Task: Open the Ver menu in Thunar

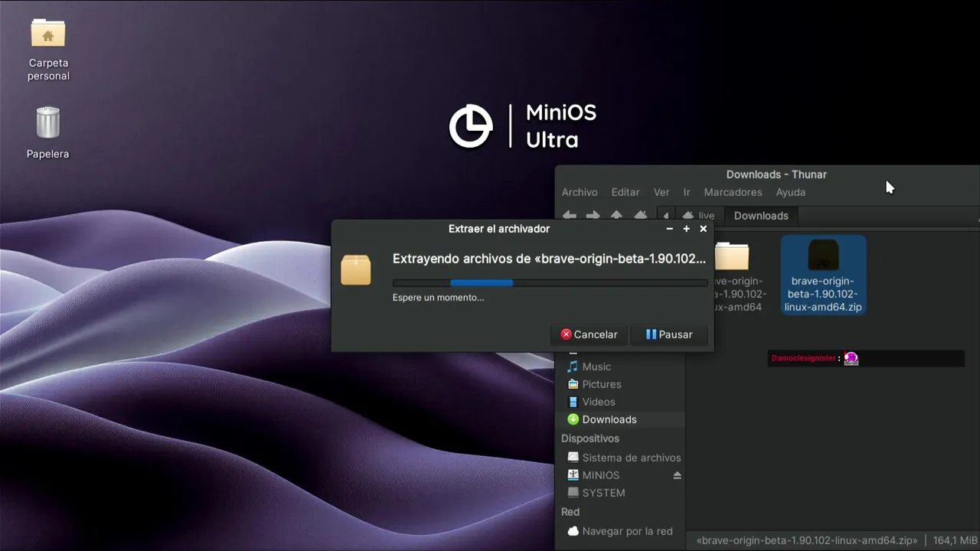Action: coord(661,192)
